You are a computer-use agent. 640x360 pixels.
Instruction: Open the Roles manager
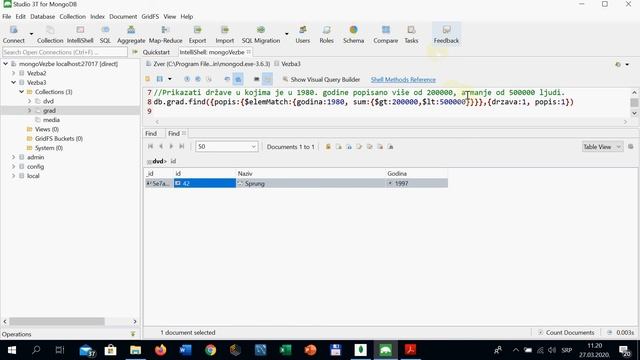click(x=327, y=34)
